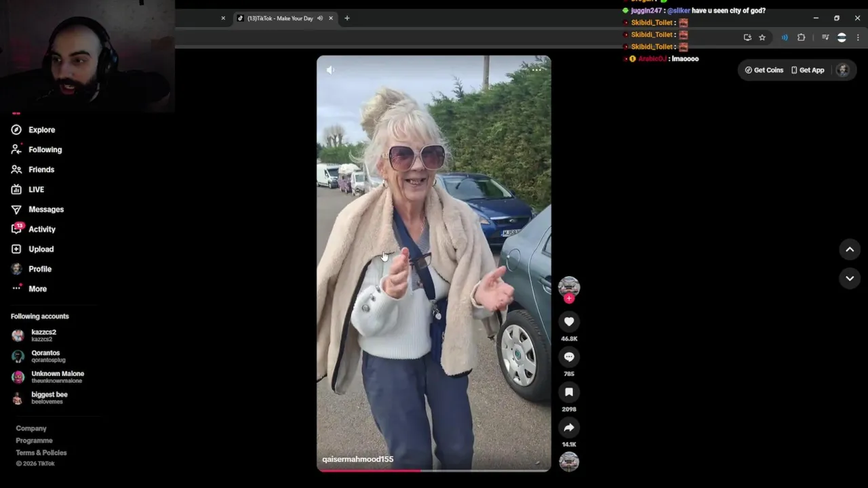Image resolution: width=868 pixels, height=488 pixels.
Task: Open TikTok account avatar next to Get App
Action: point(842,70)
